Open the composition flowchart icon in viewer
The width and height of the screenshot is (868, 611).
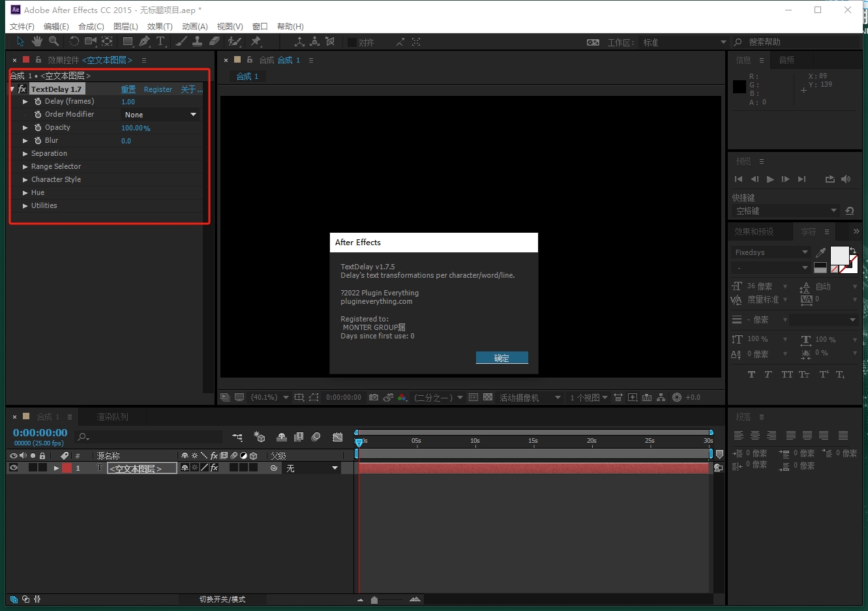point(661,397)
